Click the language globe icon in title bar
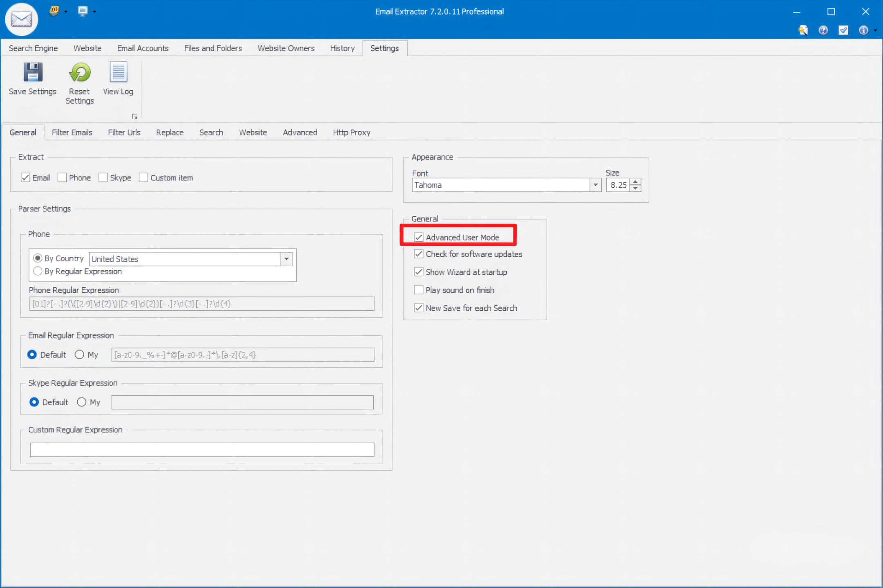 pos(54,11)
